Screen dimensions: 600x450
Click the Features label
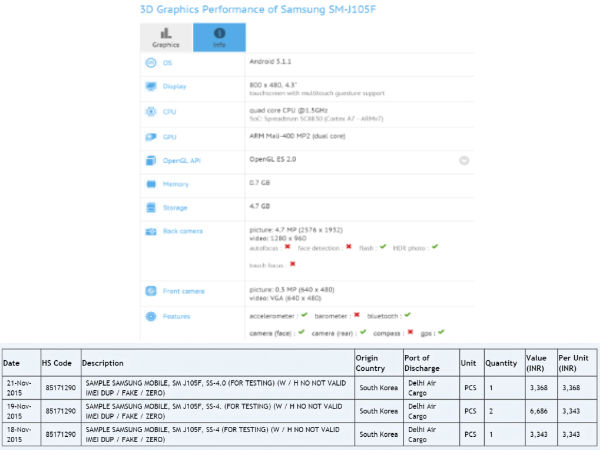[x=176, y=316]
